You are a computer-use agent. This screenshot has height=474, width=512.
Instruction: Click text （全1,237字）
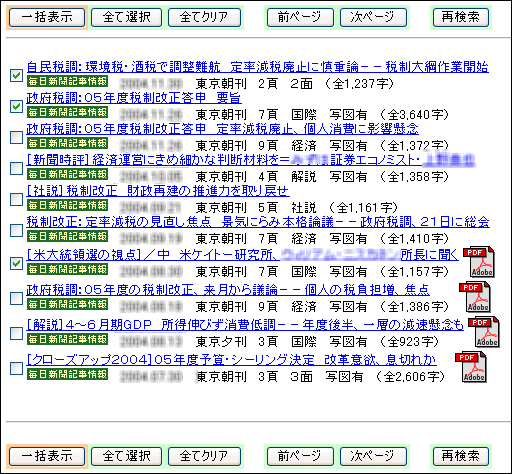click(x=359, y=84)
